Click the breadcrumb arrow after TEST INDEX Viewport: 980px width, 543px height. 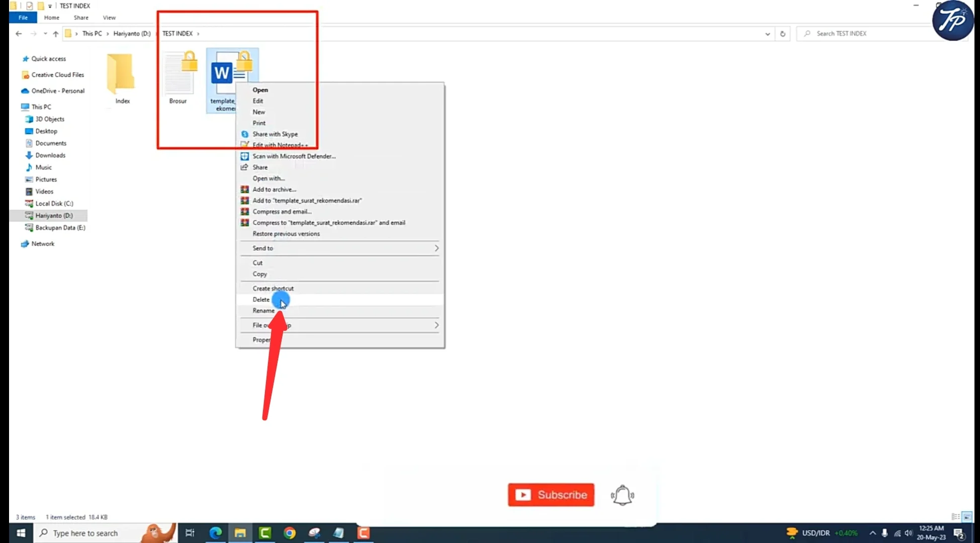[198, 34]
